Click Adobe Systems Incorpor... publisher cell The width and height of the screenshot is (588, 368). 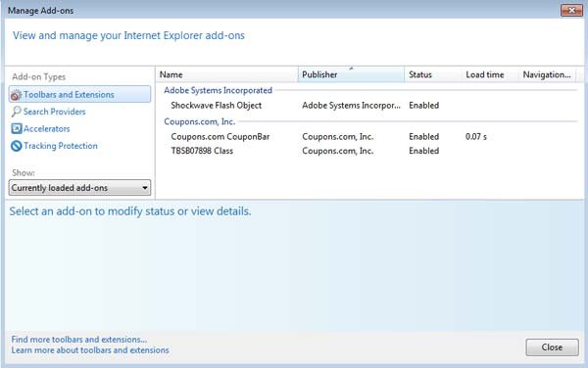click(351, 106)
